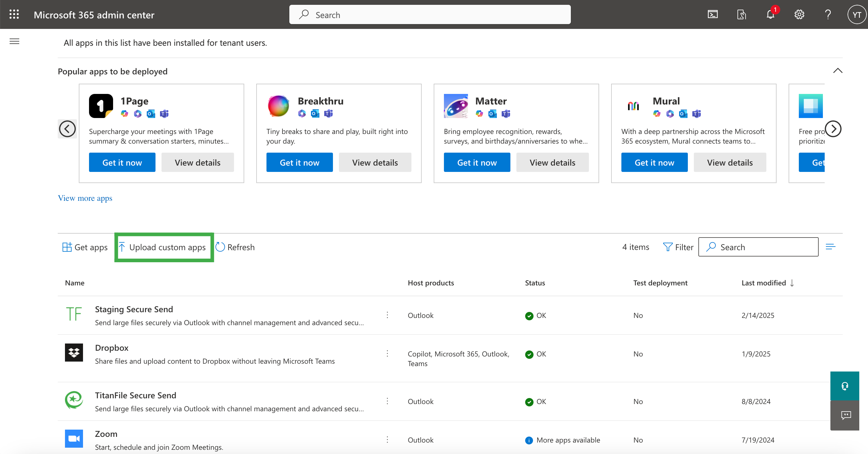
Task: Click Get apps toolbar button
Action: pos(85,247)
